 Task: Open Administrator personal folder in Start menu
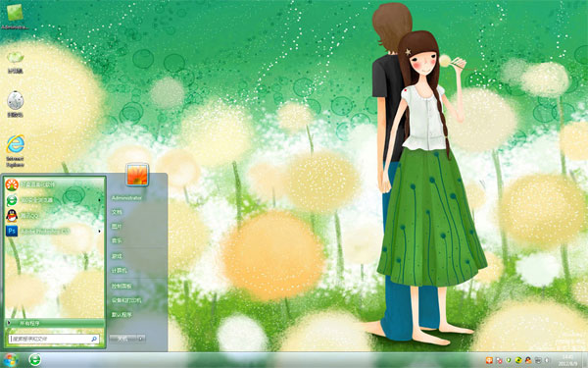[126, 198]
